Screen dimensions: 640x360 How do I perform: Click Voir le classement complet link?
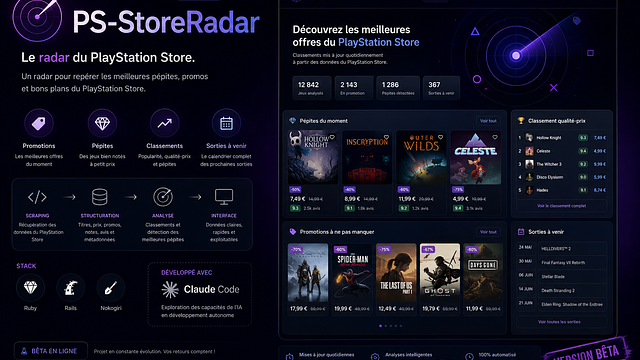point(562,206)
